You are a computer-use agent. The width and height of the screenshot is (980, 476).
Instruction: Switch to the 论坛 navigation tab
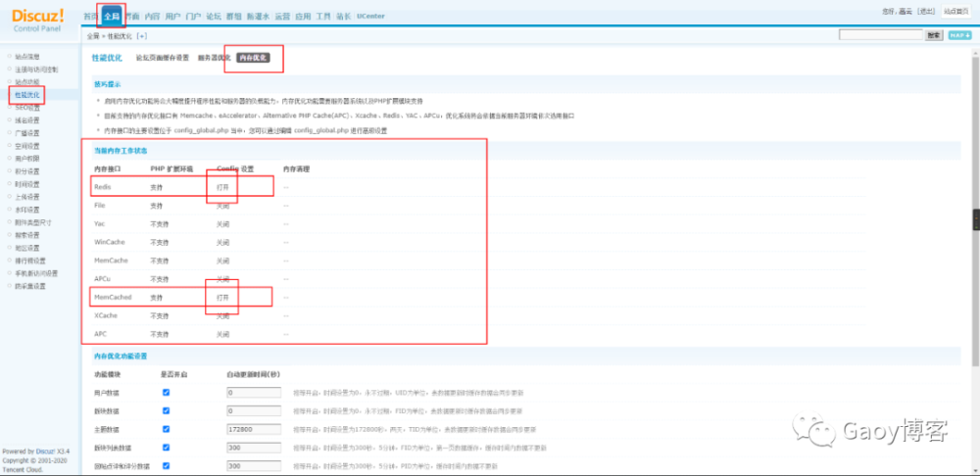(214, 17)
